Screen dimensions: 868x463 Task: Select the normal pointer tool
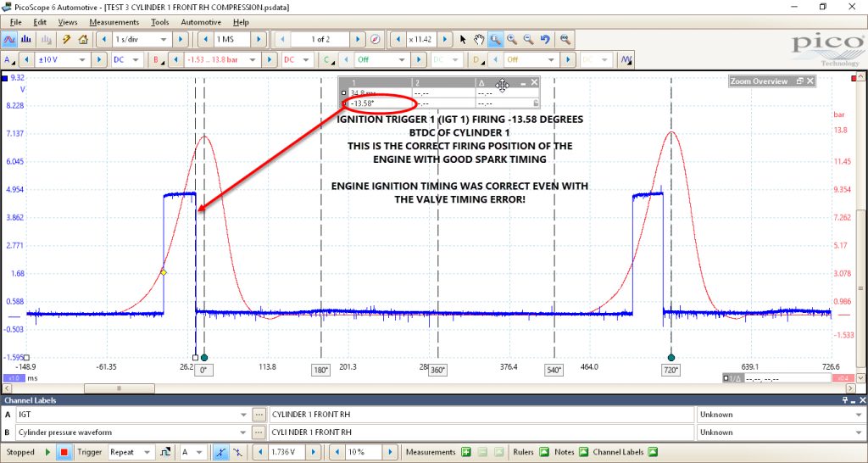click(x=464, y=39)
